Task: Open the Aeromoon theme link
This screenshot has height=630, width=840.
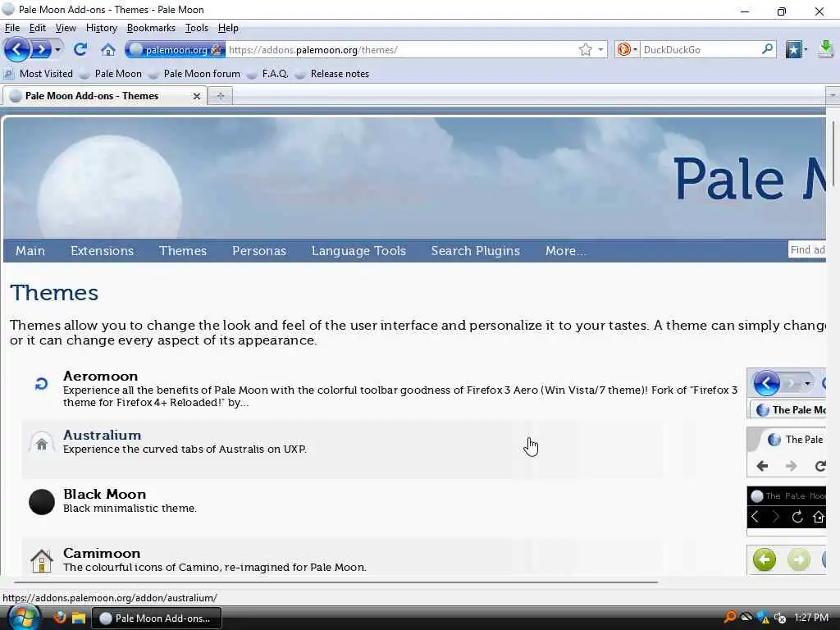Action: coord(100,376)
